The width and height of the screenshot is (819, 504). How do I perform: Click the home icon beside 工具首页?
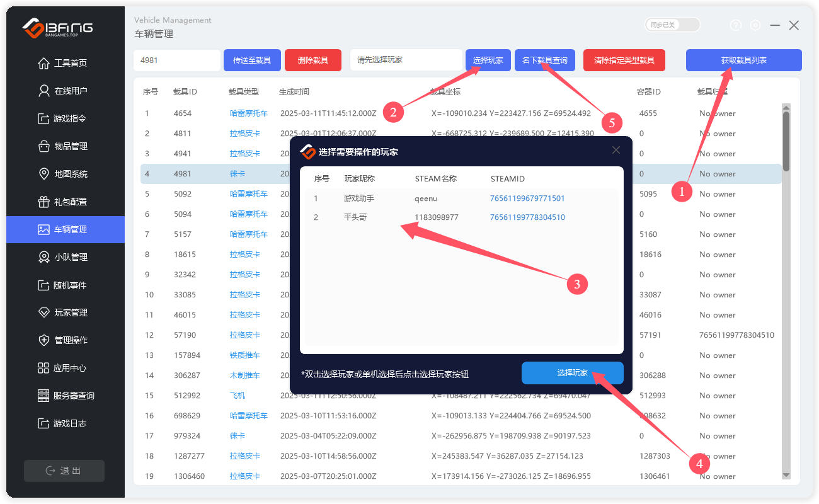[43, 63]
